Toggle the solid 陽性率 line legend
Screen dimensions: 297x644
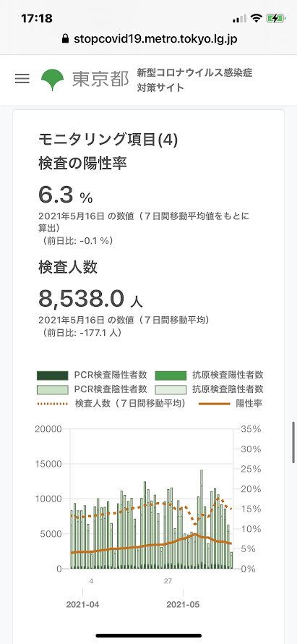coord(231,404)
